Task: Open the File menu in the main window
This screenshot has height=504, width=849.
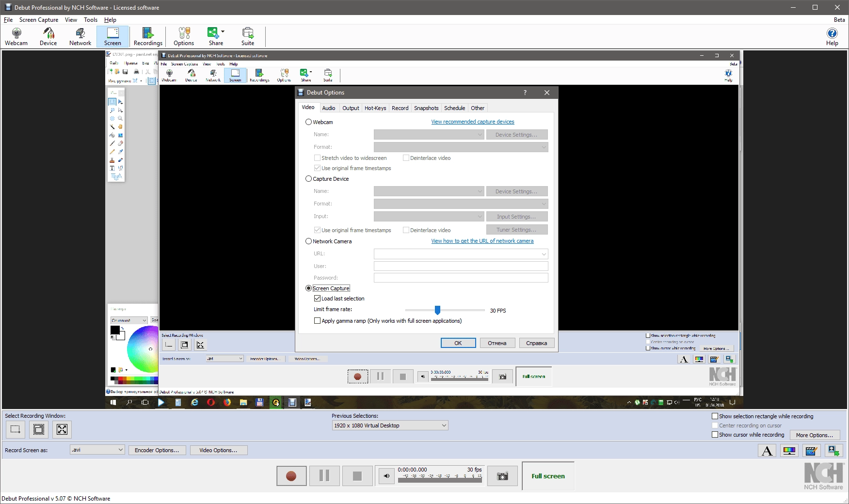Action: pyautogui.click(x=8, y=20)
